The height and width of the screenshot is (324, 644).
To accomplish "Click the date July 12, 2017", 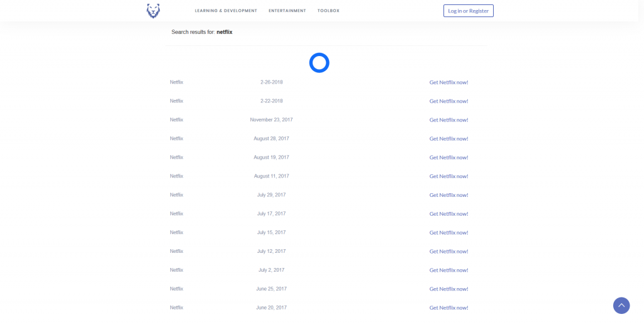I will coord(272,251).
